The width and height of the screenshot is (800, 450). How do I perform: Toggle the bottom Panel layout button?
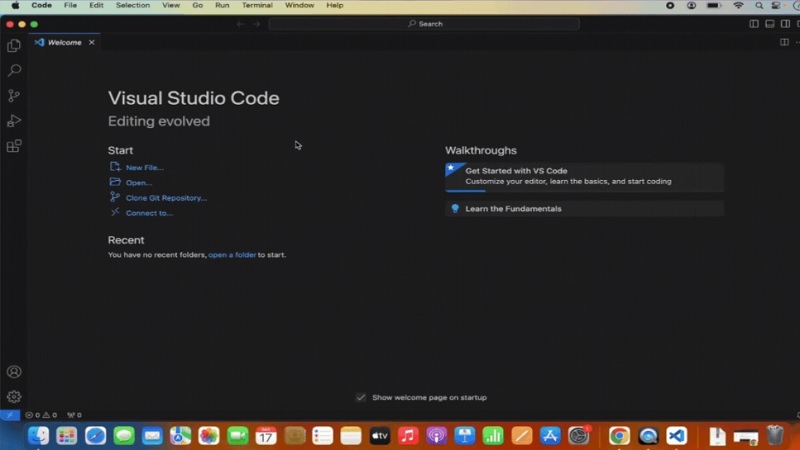coord(769,24)
